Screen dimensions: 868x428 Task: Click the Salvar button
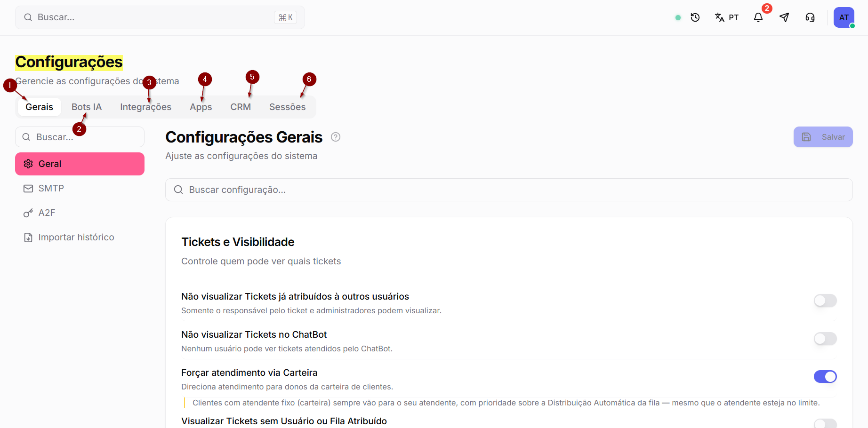pos(823,137)
